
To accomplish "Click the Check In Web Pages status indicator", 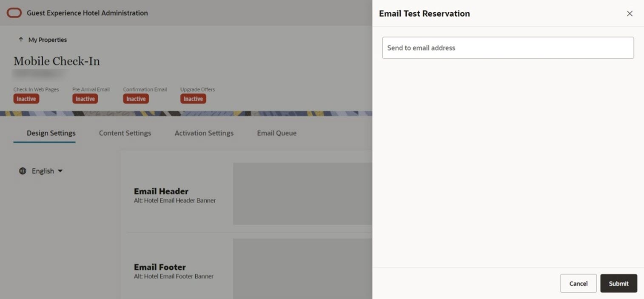I will pyautogui.click(x=26, y=98).
